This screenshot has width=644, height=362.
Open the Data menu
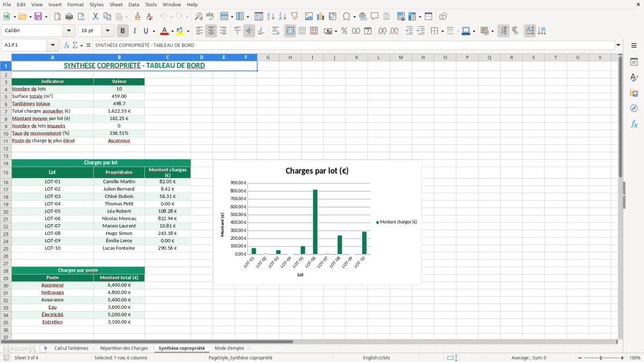coord(134,4)
